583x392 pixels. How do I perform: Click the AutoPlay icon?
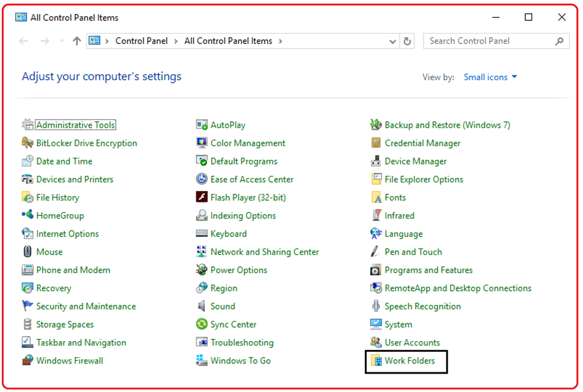(202, 125)
